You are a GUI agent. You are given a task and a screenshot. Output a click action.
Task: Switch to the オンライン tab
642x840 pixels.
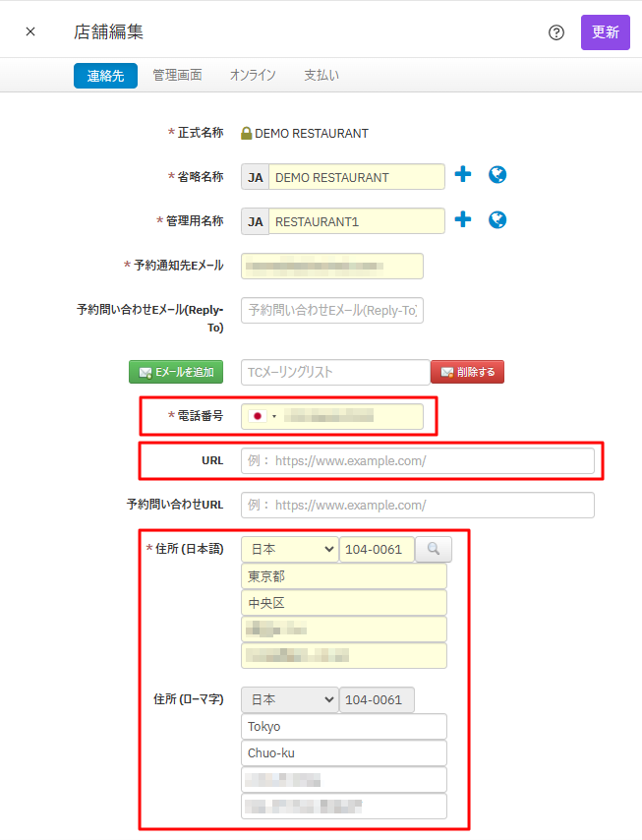253,76
